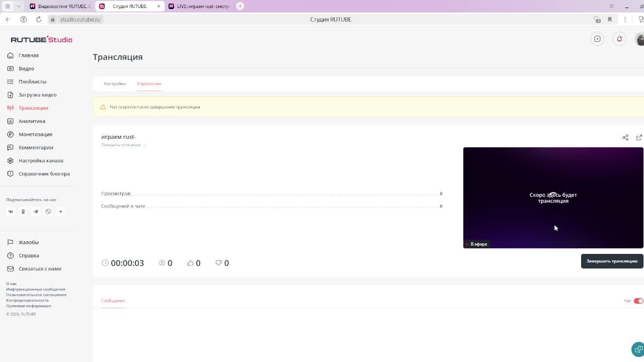
Task: Switch to the Настройки tab
Action: point(115,83)
